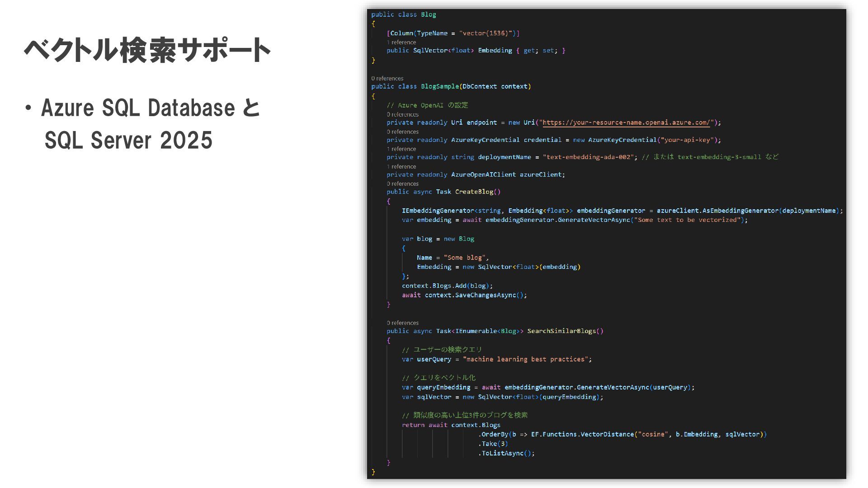Click the "1 reference" CodeLens above Embedding property

point(401,42)
